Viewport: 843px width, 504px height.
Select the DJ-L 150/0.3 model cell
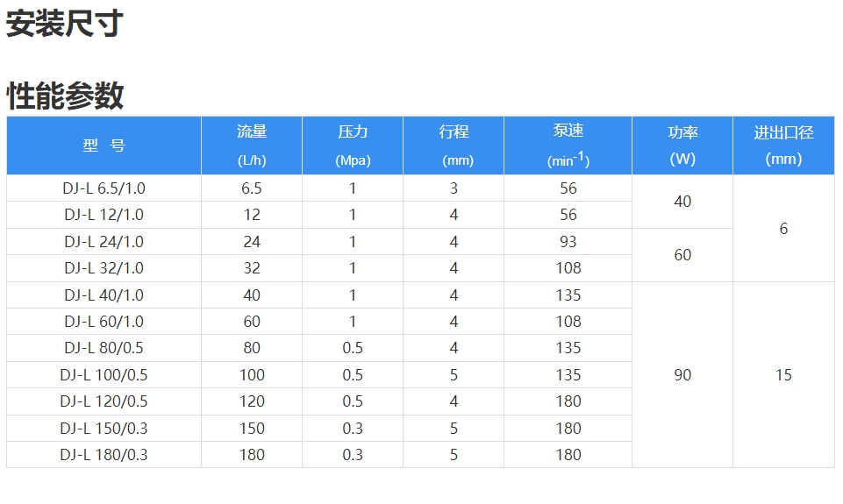pyautogui.click(x=104, y=429)
